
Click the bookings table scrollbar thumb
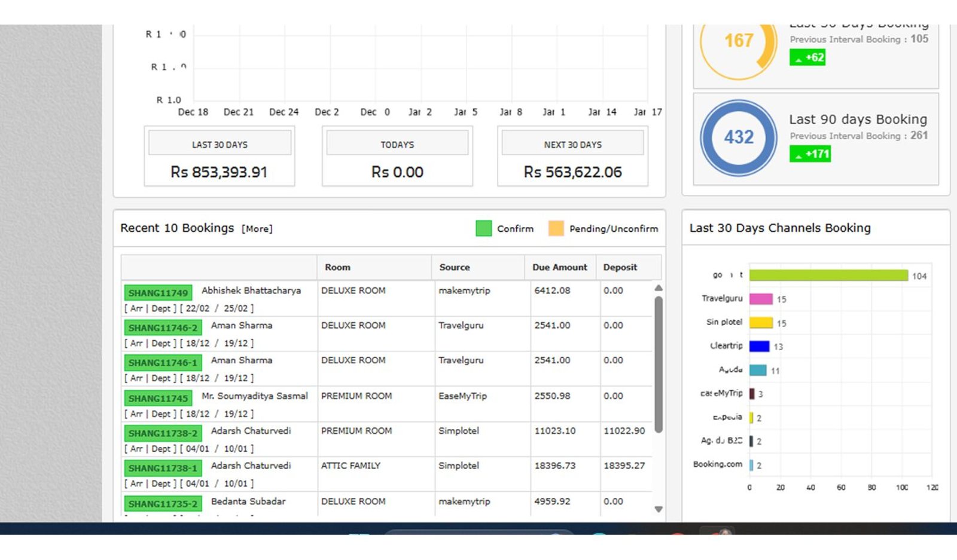(659, 364)
